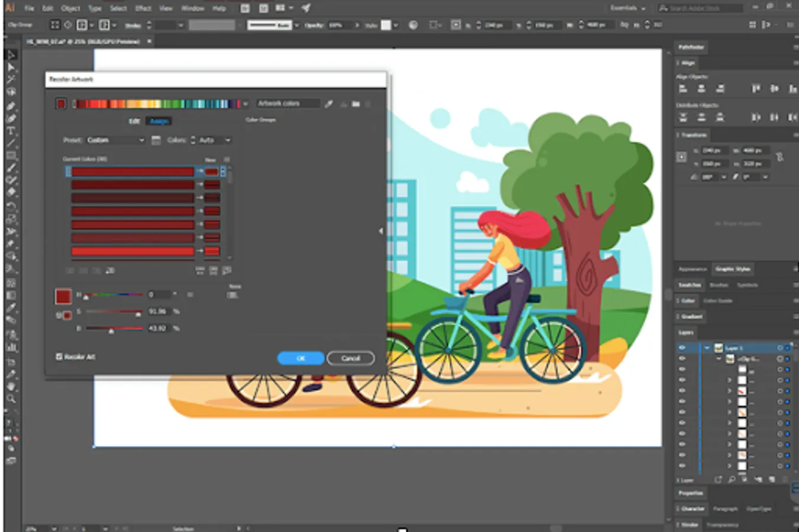Viewport: 799px width, 532px height.
Task: Open the Colors dropdown showing Auto
Action: click(215, 140)
